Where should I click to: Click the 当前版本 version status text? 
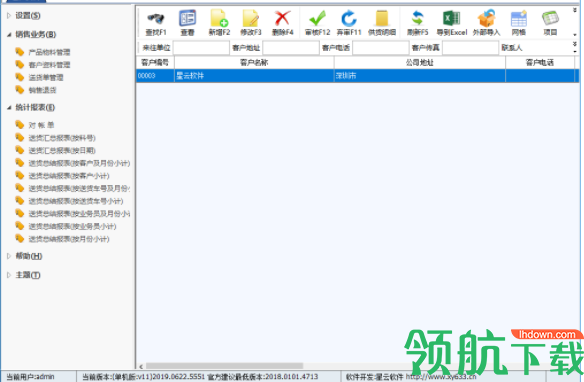click(200, 377)
